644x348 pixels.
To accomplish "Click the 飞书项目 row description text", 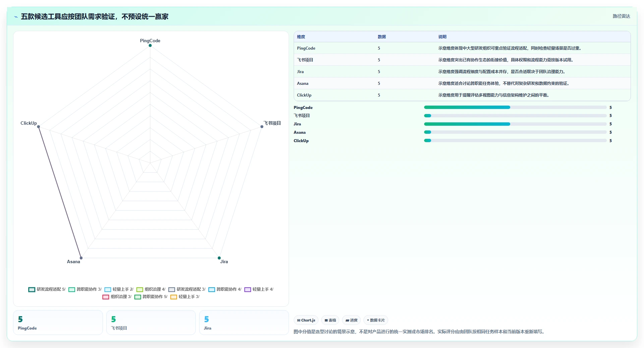I will coord(507,60).
